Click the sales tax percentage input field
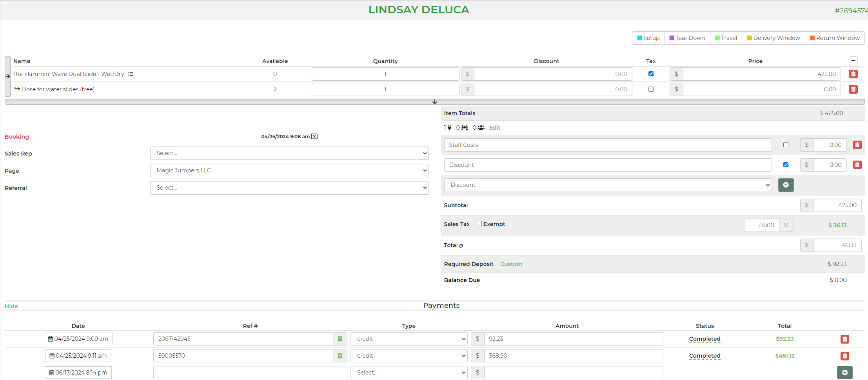Image resolution: width=868 pixels, height=380 pixels. click(762, 225)
